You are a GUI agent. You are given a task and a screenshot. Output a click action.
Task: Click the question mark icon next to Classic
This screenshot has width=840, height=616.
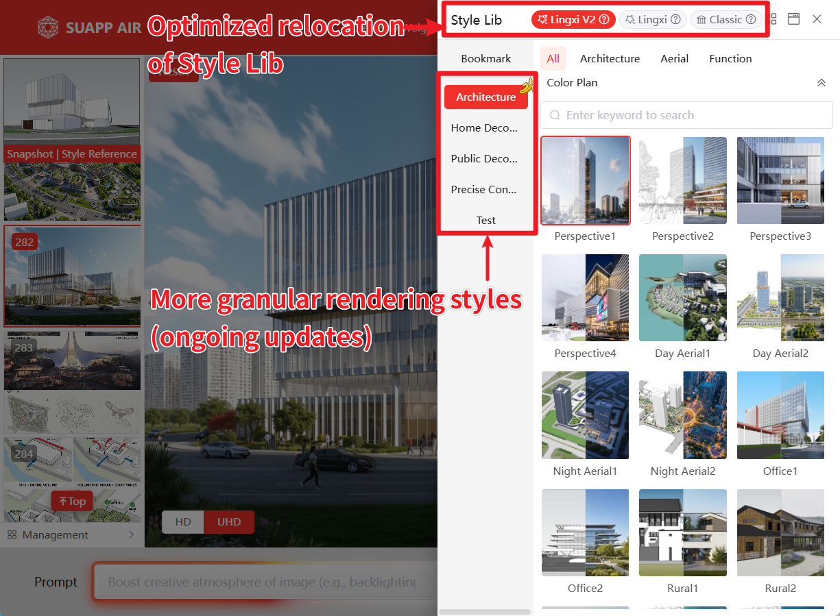coord(751,20)
